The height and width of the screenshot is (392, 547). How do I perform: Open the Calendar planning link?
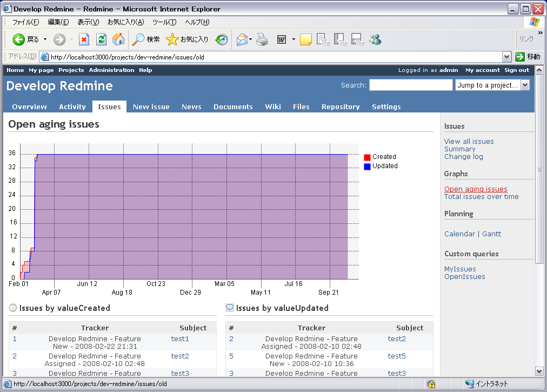(x=459, y=234)
